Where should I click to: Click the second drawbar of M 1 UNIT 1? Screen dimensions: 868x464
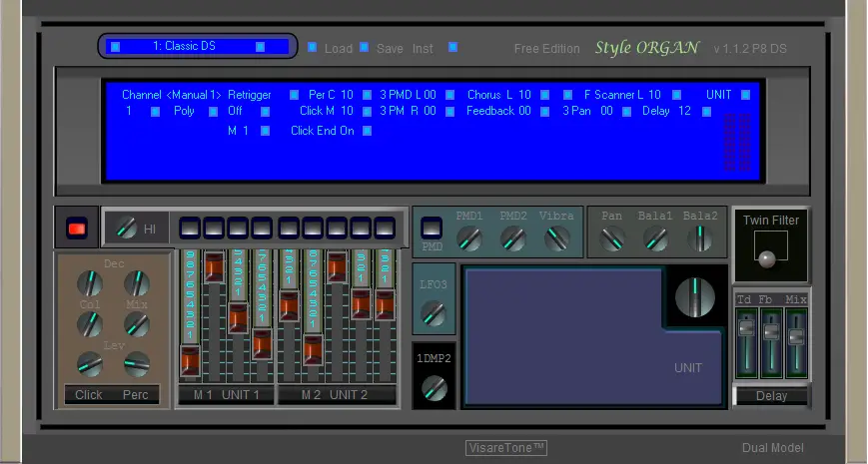[x=214, y=266]
